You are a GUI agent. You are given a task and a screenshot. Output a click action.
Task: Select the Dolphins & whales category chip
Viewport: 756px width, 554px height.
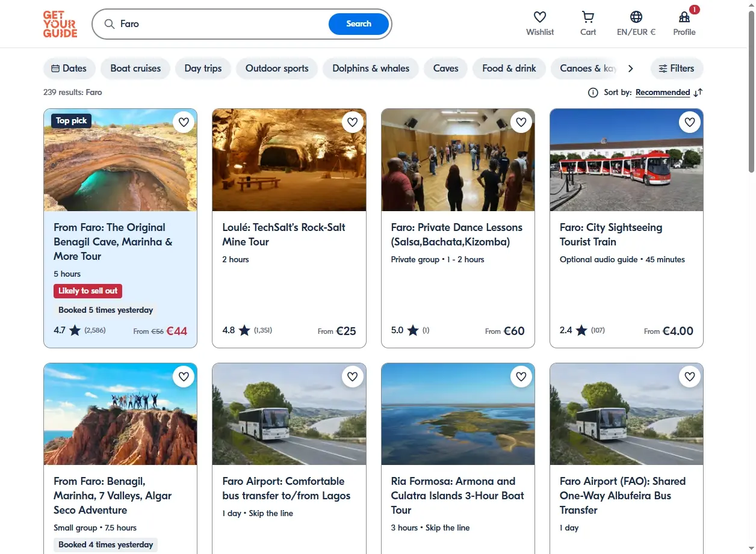pos(371,69)
